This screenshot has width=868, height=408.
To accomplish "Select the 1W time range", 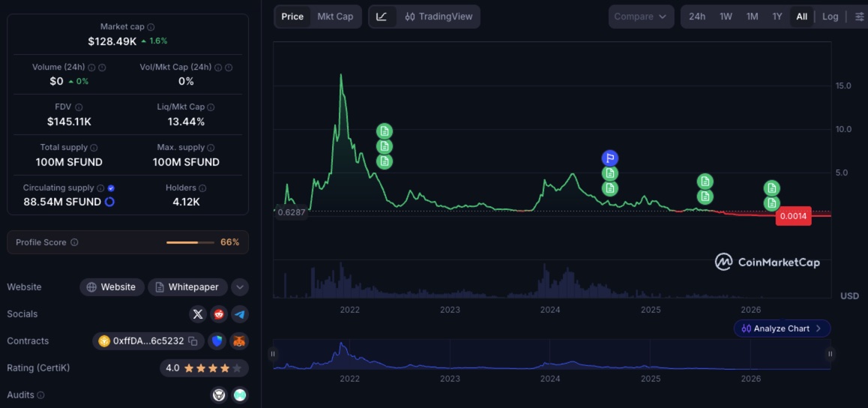I will click(726, 16).
